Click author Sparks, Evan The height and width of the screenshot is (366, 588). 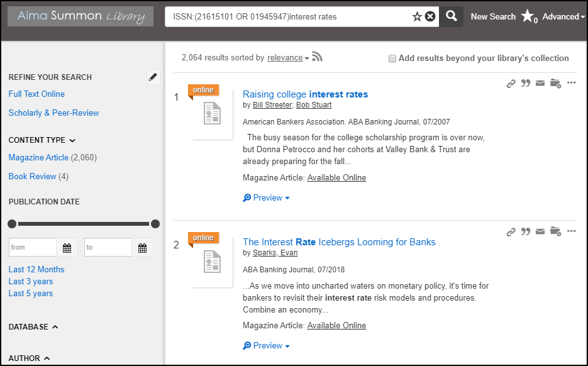(275, 253)
